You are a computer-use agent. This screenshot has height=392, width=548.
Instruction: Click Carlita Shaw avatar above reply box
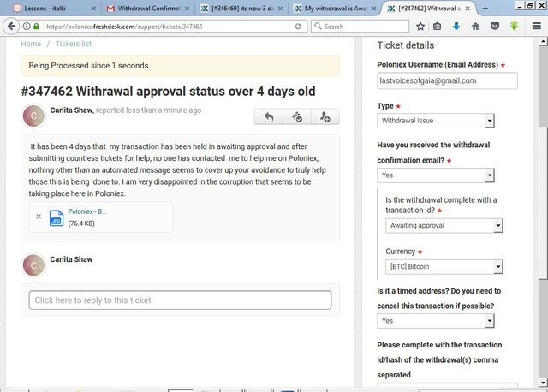(33, 265)
